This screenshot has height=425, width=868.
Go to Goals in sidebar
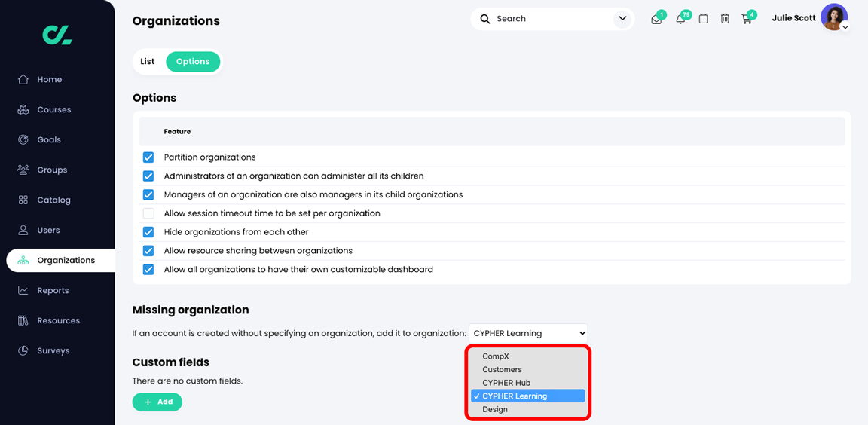point(49,139)
